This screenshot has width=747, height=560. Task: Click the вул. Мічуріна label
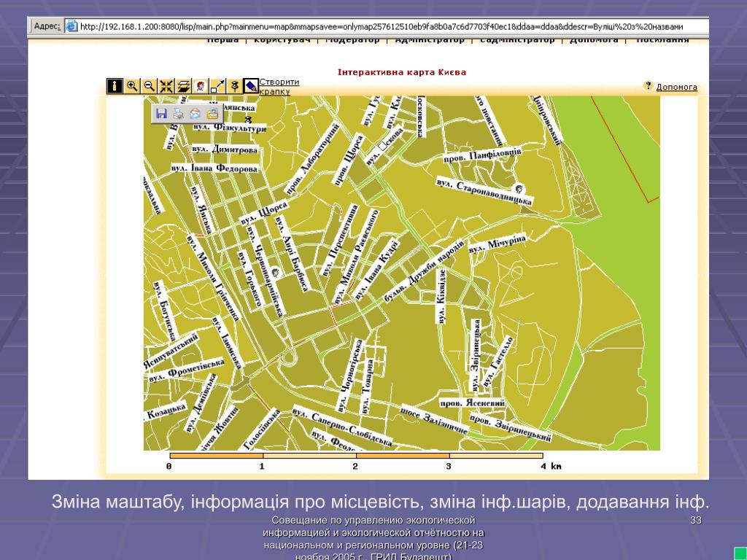coord(498,244)
